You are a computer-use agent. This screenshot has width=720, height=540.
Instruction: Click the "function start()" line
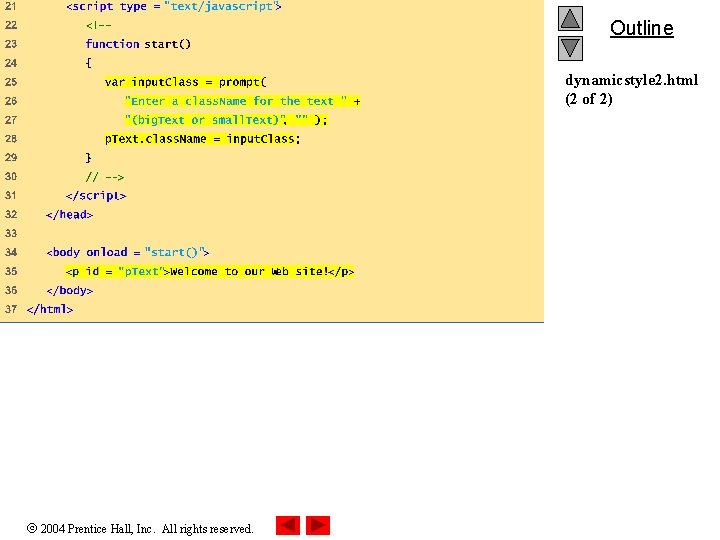click(138, 44)
